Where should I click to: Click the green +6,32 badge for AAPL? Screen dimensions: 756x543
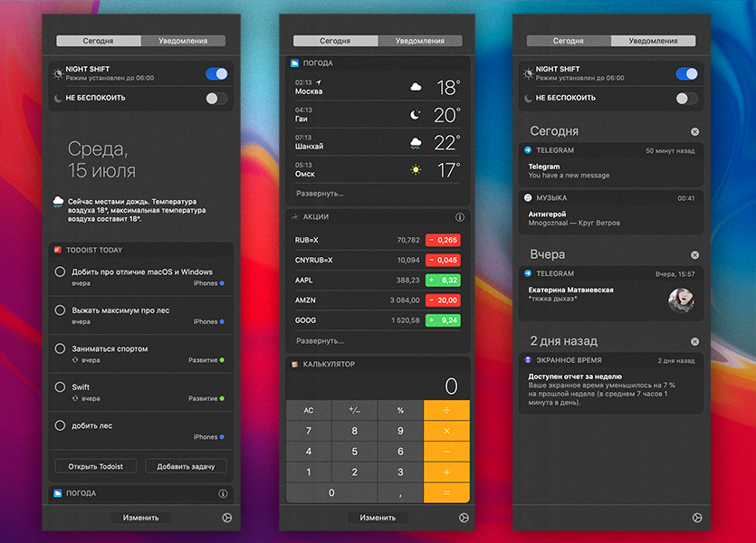443,280
